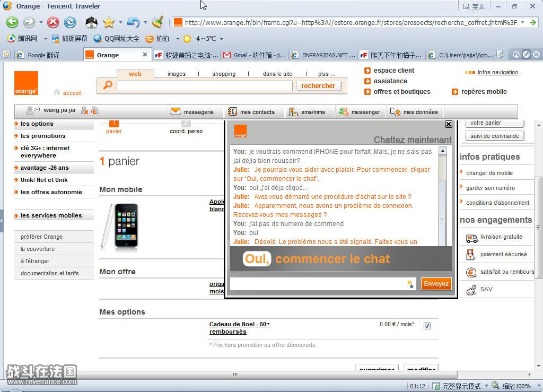Open the espace client link
The image size is (543, 392).
393,71
